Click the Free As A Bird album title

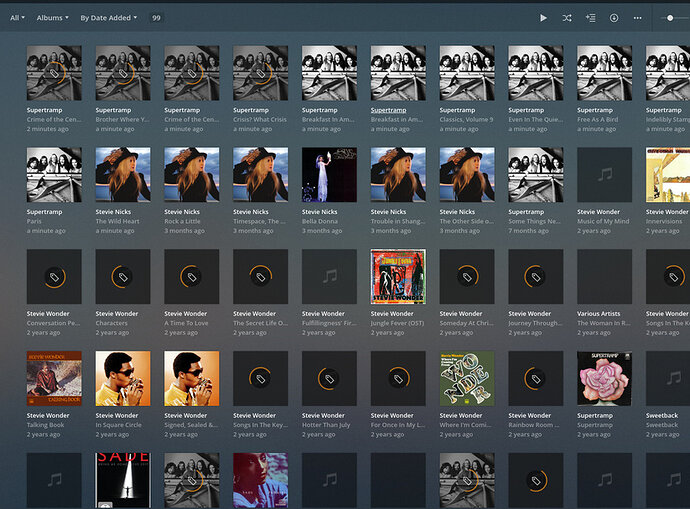click(597, 120)
